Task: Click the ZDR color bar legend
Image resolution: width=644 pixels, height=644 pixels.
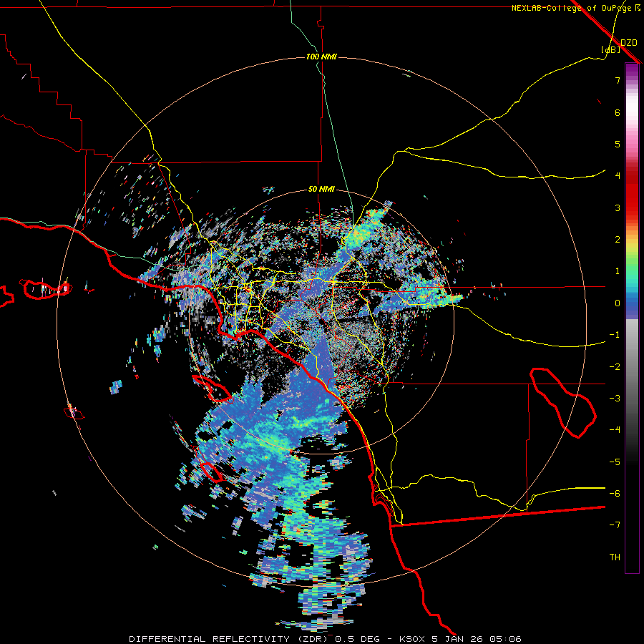Action: [x=632, y=318]
